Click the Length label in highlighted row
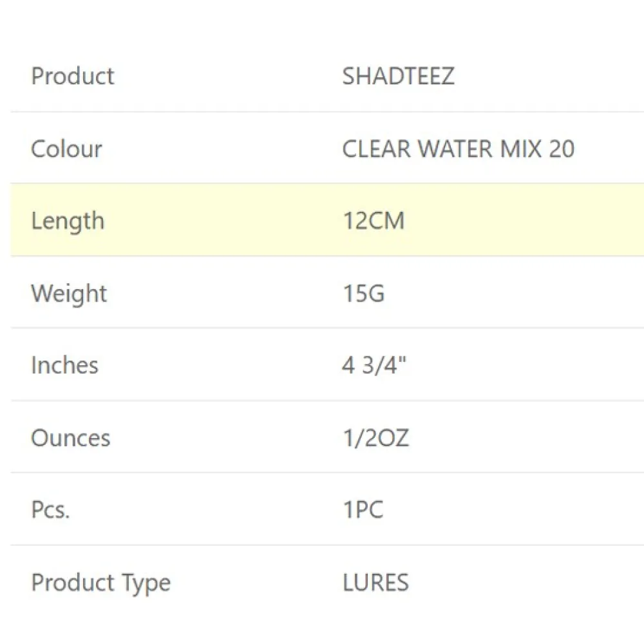Image resolution: width=644 pixels, height=644 pixels. pyautogui.click(x=67, y=221)
